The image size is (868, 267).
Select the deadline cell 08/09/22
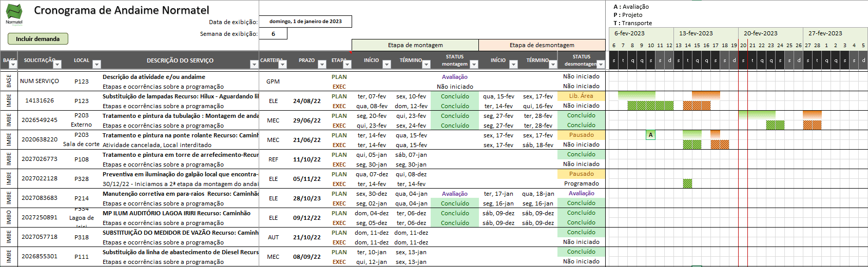pos(307,257)
